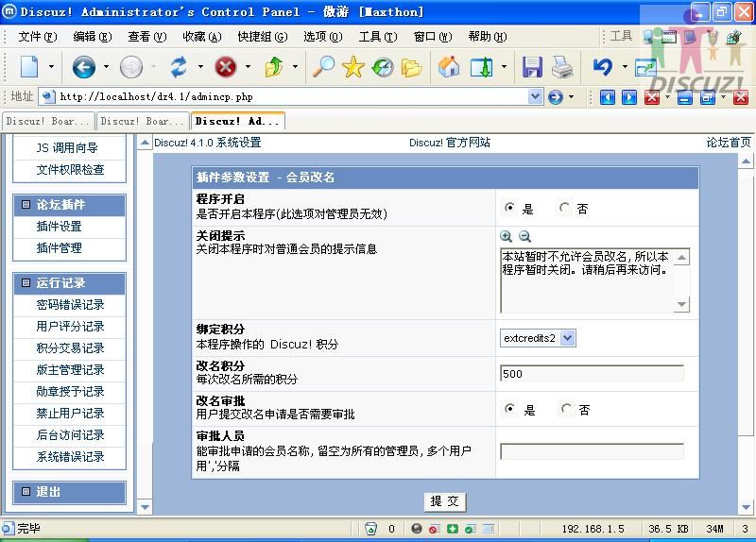Screen dimensions: 756x542
Task: Click the green up-arrow folder icon
Action: pos(274,66)
